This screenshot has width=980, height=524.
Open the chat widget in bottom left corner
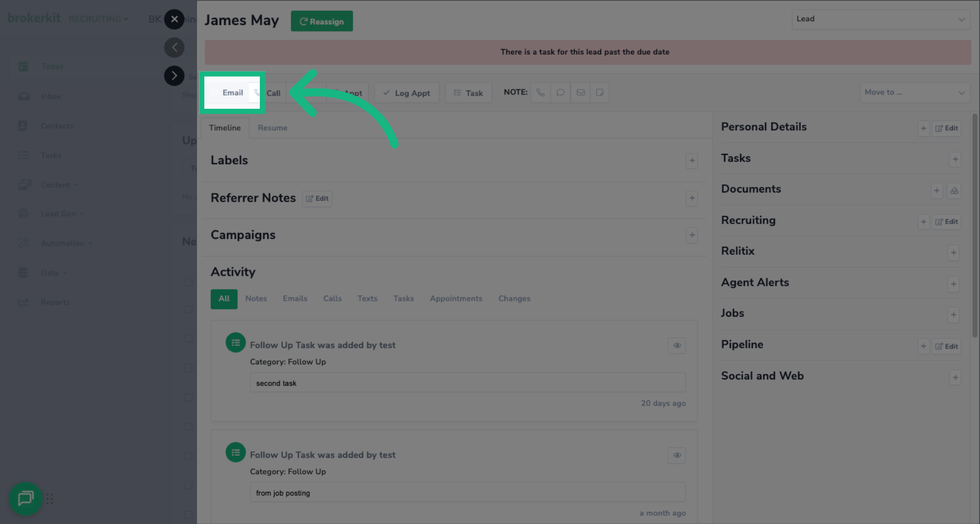coord(26,499)
